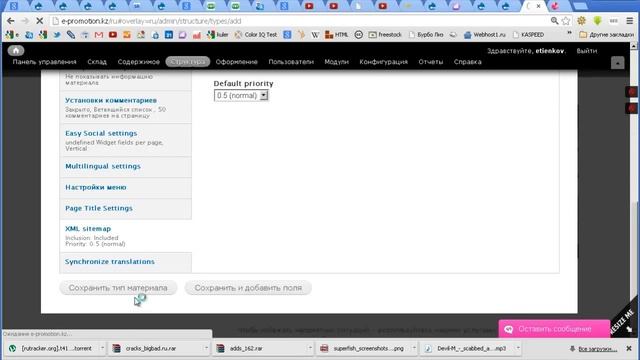Select Настройки меню vertical tab
This screenshot has height=360, width=640.
point(125,188)
